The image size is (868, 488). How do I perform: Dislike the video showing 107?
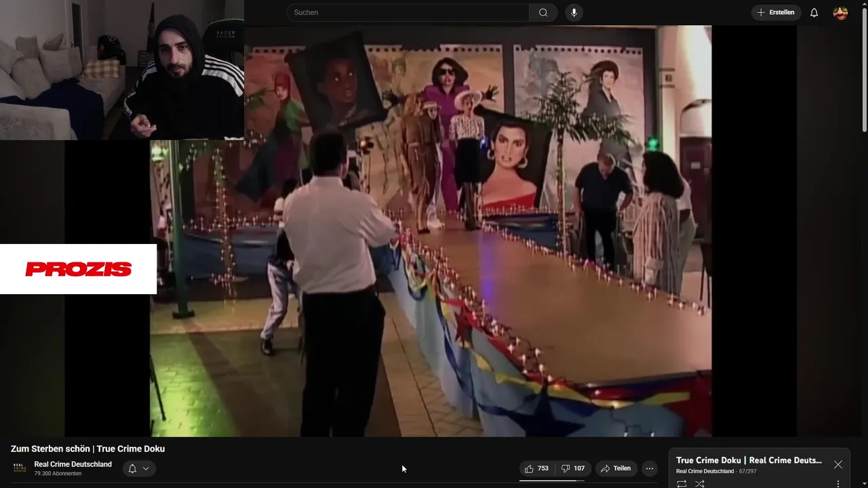click(573, 468)
